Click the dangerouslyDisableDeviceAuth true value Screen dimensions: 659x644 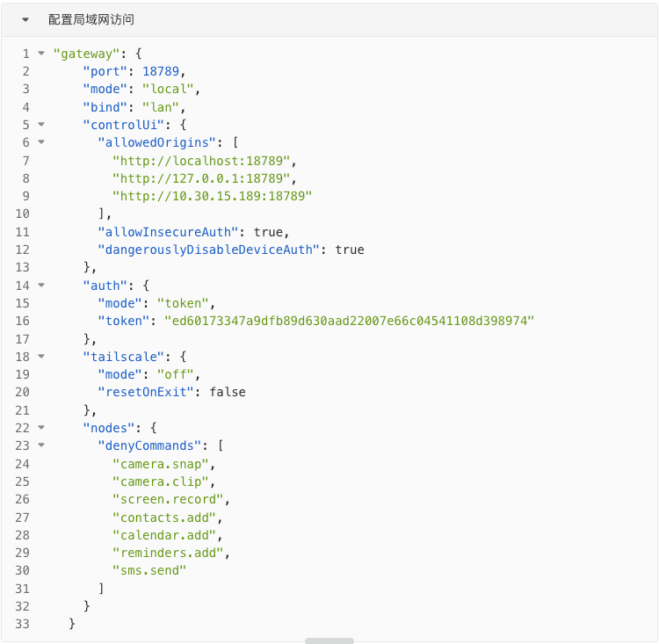[349, 250]
